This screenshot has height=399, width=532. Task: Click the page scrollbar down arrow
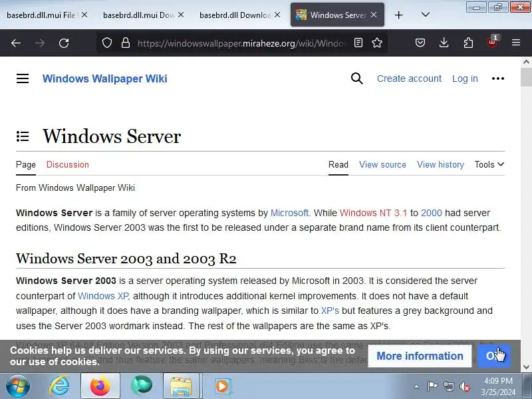click(x=526, y=367)
